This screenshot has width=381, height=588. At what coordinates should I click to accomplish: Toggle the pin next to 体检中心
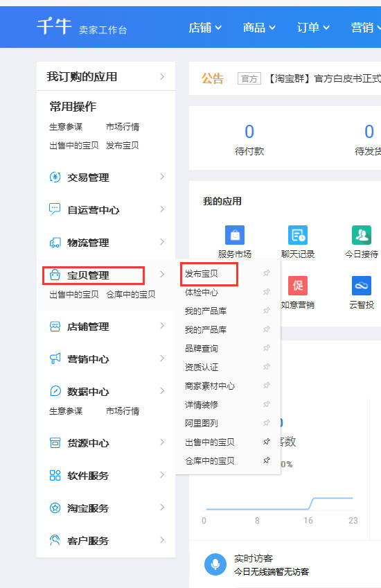(267, 292)
